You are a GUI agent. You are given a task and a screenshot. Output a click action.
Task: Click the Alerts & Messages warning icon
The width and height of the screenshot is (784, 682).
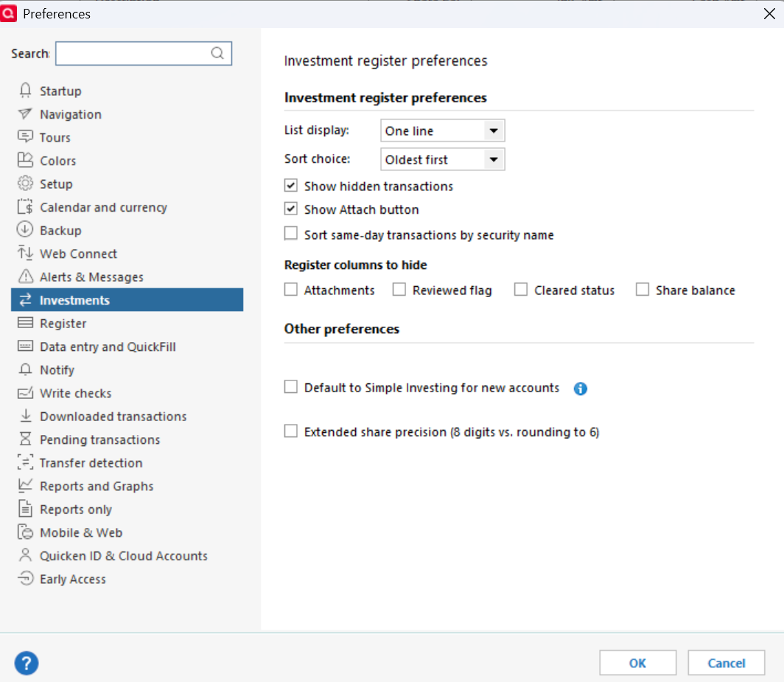coord(25,276)
